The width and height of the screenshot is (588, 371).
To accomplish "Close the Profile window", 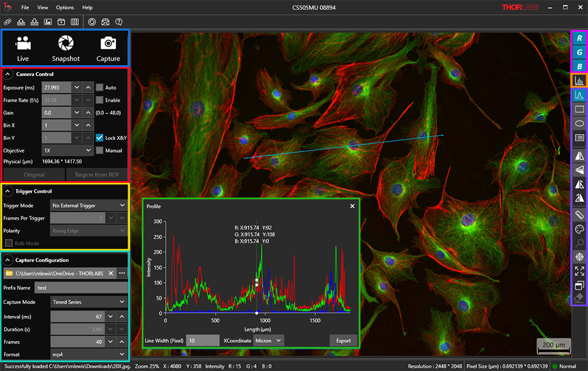I will click(352, 206).
